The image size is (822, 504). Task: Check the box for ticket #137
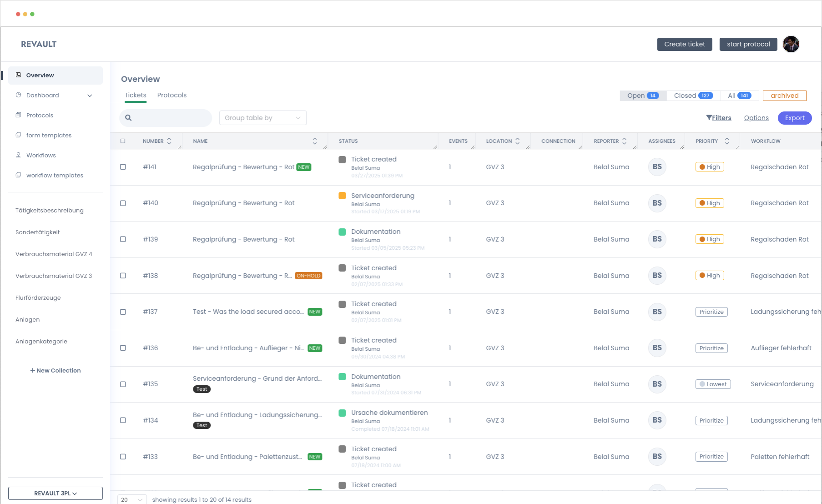(x=123, y=312)
